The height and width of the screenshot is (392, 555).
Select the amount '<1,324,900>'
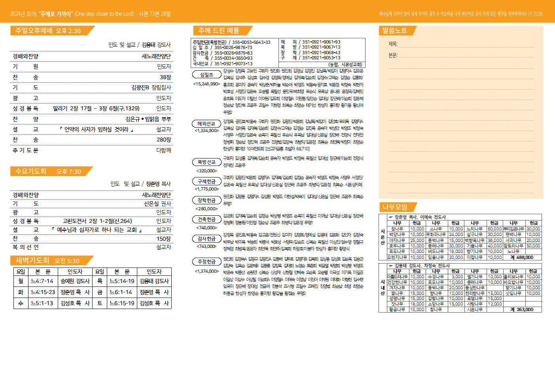[x=206, y=130]
